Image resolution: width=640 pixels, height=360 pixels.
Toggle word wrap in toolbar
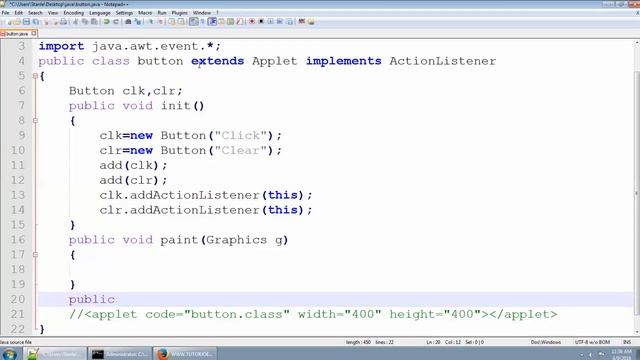click(193, 22)
